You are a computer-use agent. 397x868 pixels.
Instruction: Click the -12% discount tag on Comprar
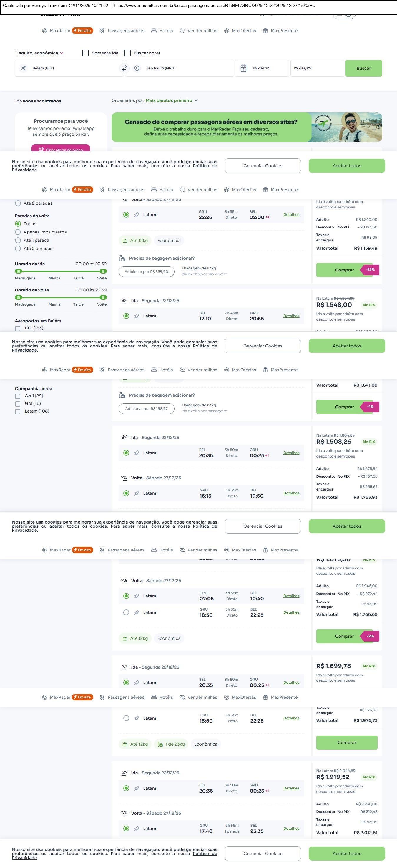(x=370, y=270)
